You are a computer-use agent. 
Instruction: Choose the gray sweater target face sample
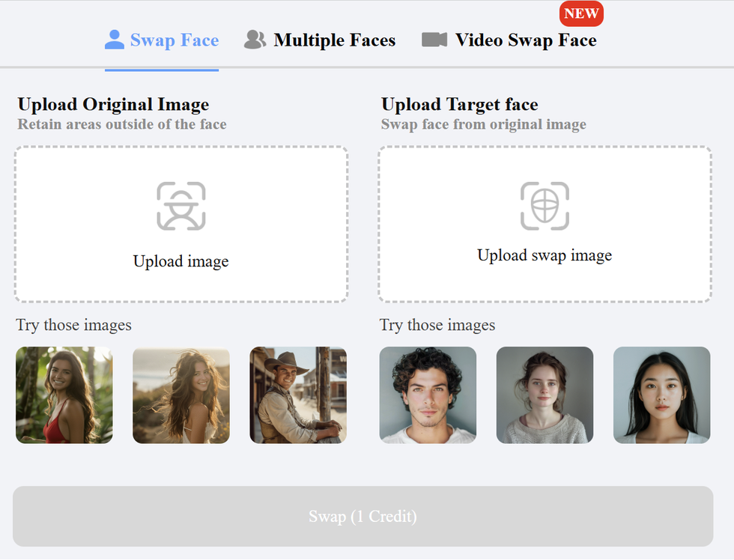click(545, 395)
